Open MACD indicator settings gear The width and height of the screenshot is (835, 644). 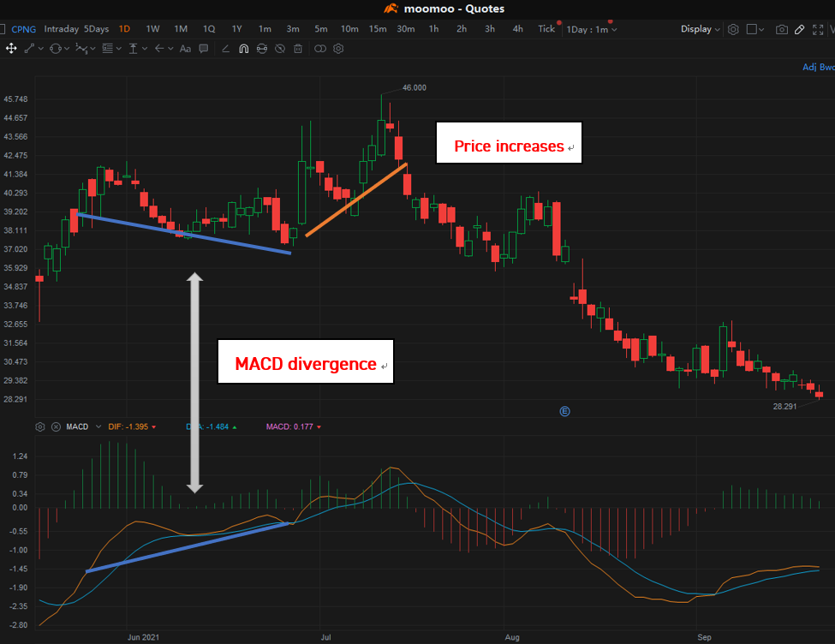pyautogui.click(x=40, y=426)
